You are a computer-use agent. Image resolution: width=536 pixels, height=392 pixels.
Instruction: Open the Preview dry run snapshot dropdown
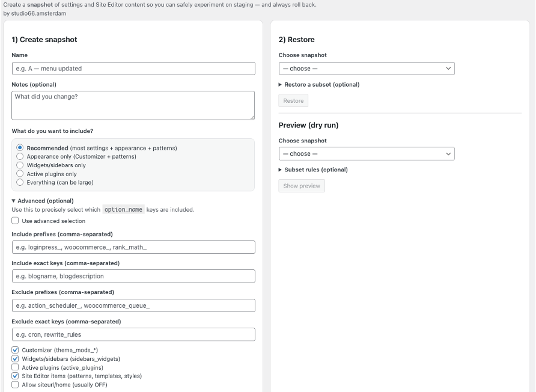367,153
